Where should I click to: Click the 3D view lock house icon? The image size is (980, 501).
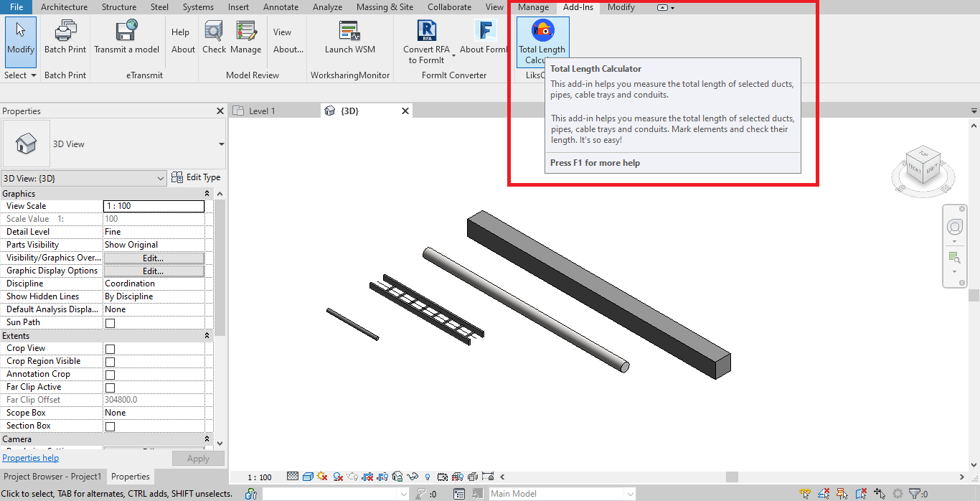click(397, 477)
